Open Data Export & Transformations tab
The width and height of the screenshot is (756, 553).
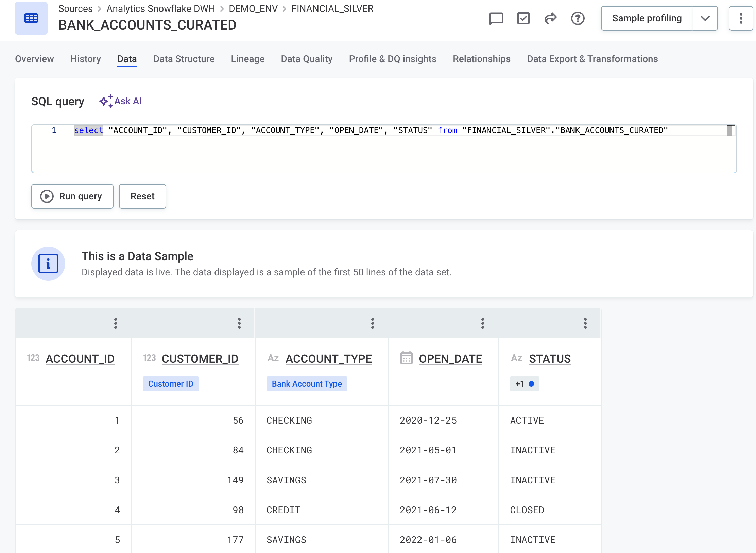[x=592, y=59]
